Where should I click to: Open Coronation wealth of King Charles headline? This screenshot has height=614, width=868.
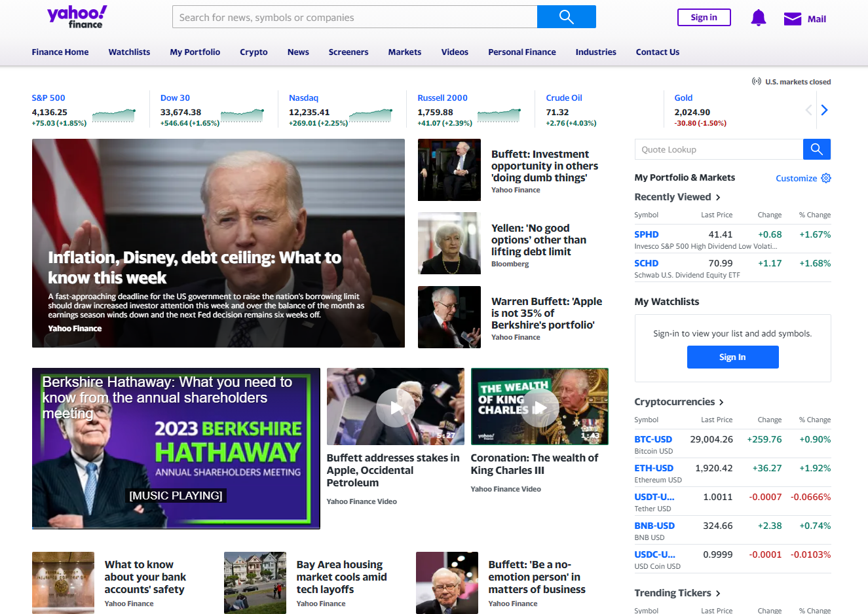coord(534,464)
